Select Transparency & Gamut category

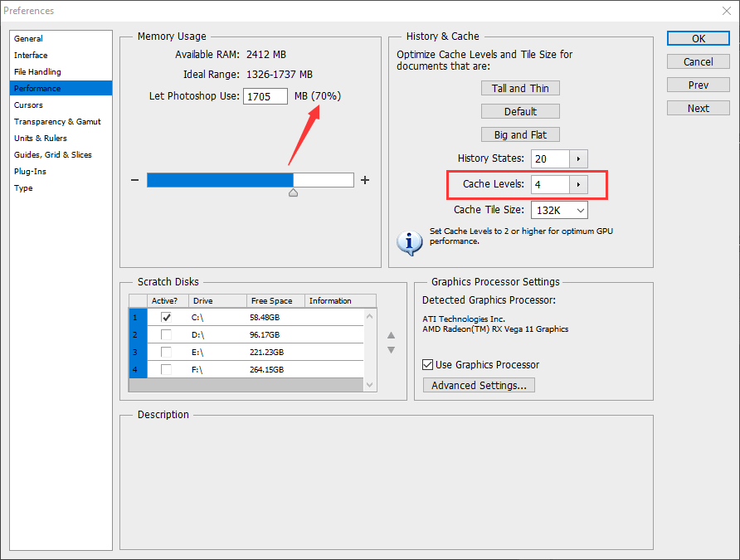point(61,121)
